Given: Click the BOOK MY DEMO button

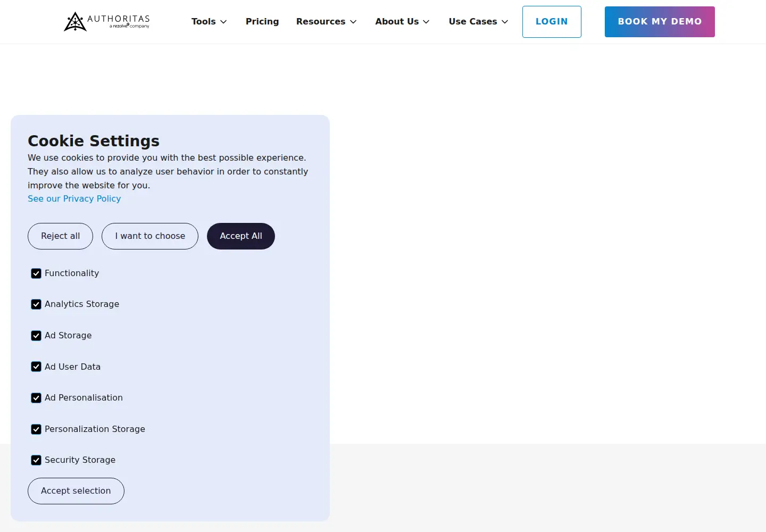Looking at the screenshot, I should (660, 22).
